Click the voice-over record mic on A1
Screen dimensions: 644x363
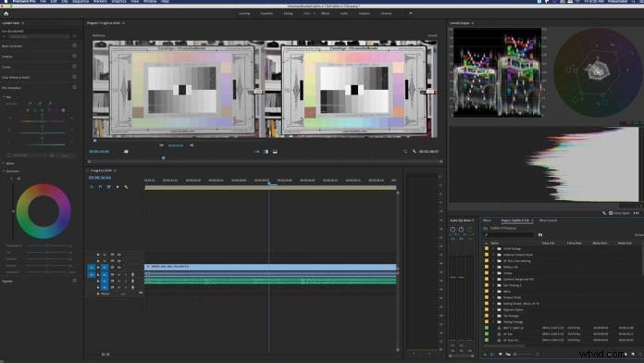point(132,274)
